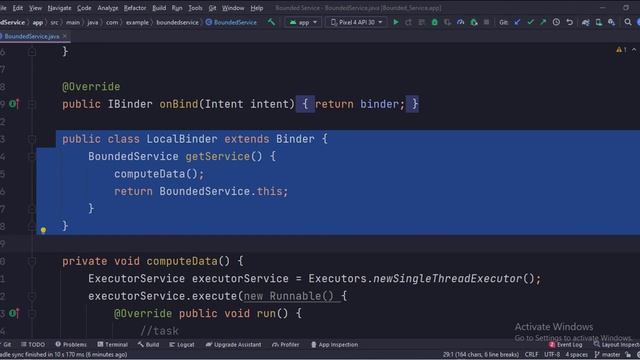Screen dimensions: 640x360
Task: Click the Apply Changes and Restart Activity icon
Action: click(409, 22)
